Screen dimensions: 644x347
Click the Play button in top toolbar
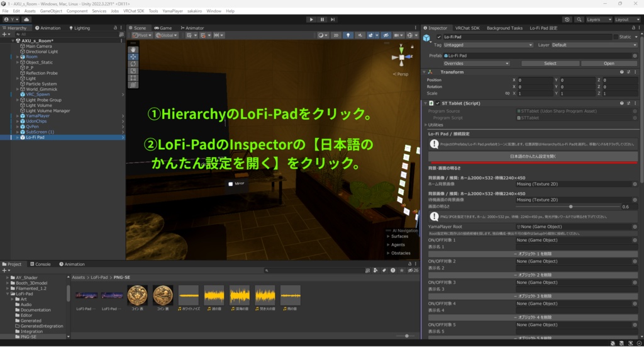311,20
